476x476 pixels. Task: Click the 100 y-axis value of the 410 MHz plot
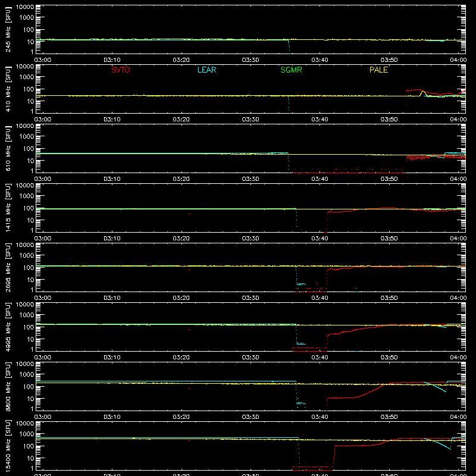tap(29, 89)
